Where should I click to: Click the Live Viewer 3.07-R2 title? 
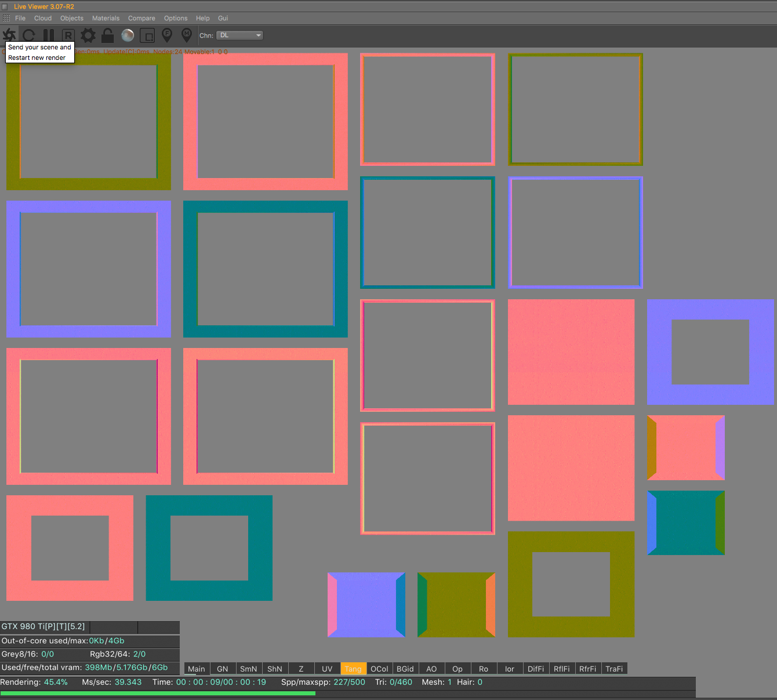pyautogui.click(x=44, y=6)
